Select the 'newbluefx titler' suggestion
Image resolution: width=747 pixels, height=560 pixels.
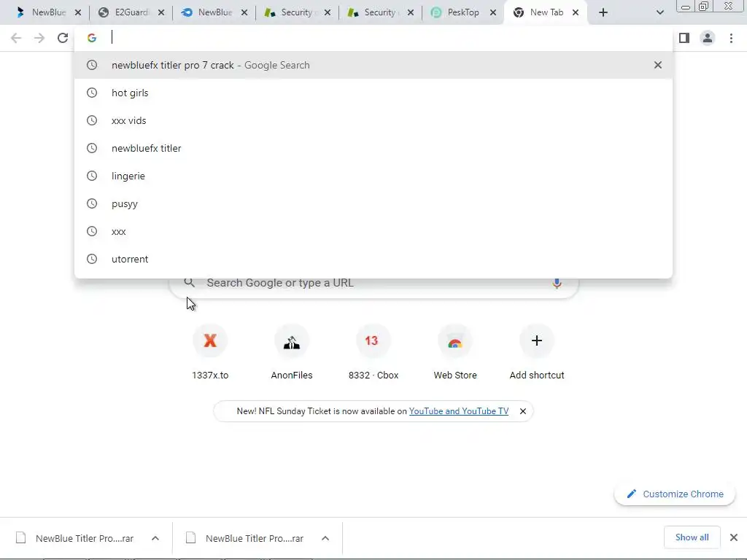point(373,148)
